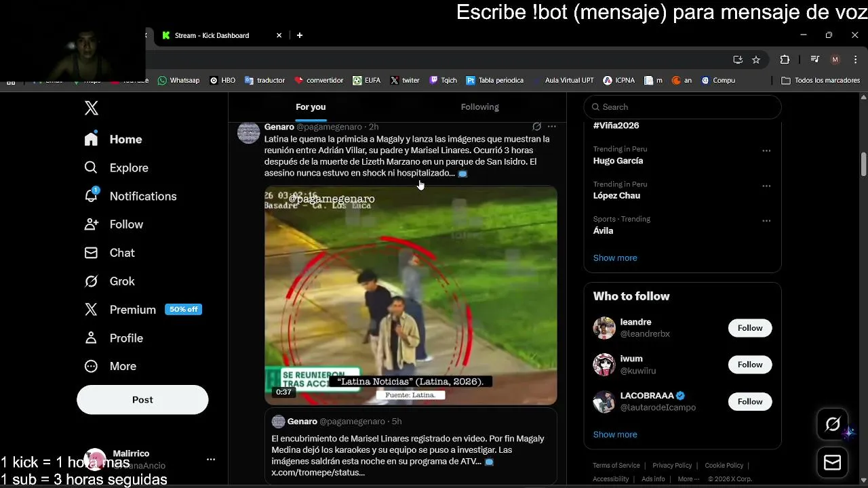Image resolution: width=868 pixels, height=488 pixels.
Task: Open the Tqich bookmark
Action: pos(443,80)
